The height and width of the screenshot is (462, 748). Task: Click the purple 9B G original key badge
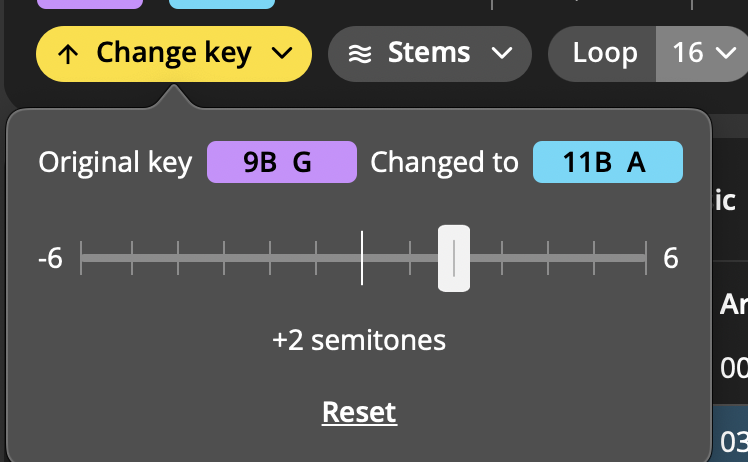[x=281, y=162]
